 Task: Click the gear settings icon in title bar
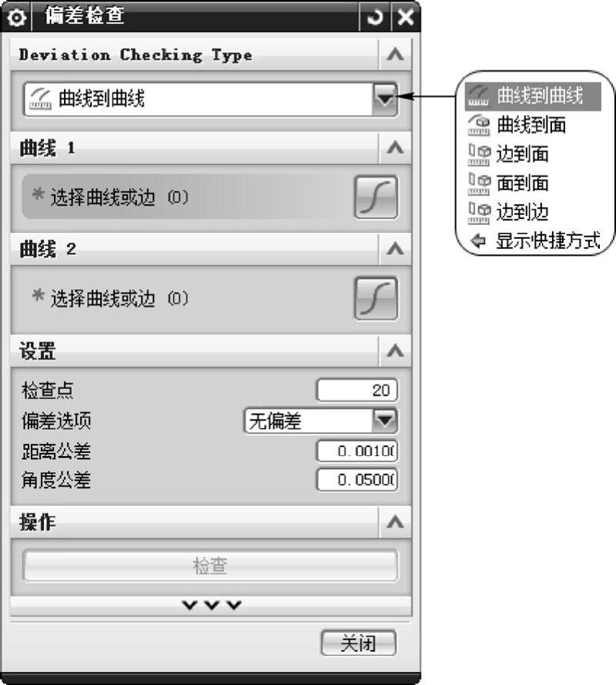[x=17, y=18]
